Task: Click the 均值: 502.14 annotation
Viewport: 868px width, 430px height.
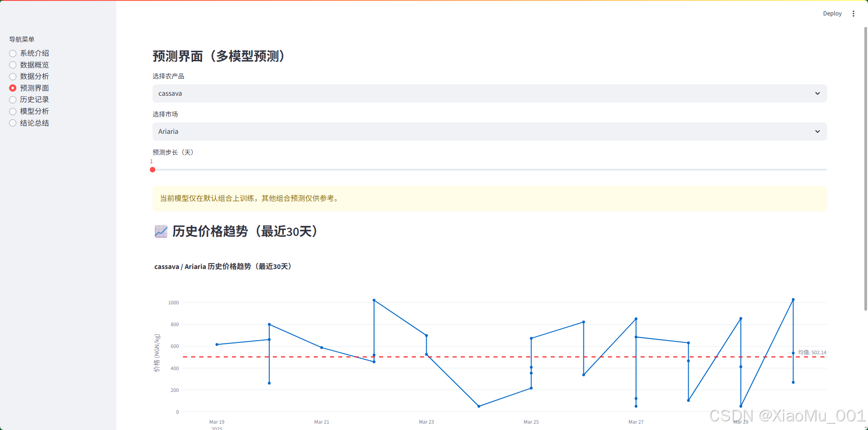Action: click(812, 352)
